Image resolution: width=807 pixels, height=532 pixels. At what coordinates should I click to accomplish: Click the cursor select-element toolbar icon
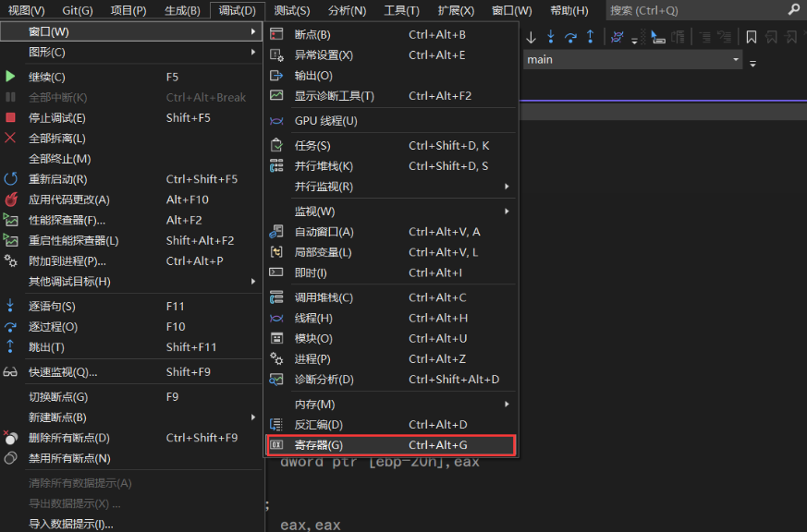tap(657, 37)
